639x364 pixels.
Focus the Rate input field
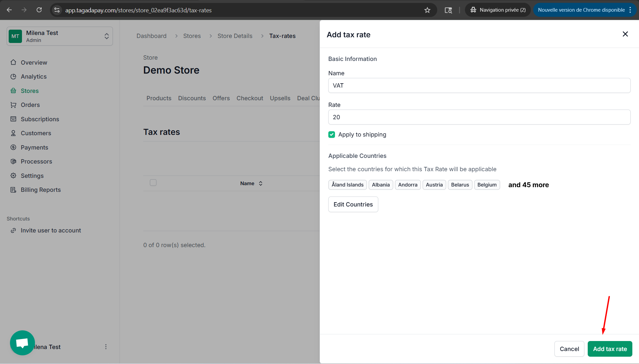[x=479, y=117]
